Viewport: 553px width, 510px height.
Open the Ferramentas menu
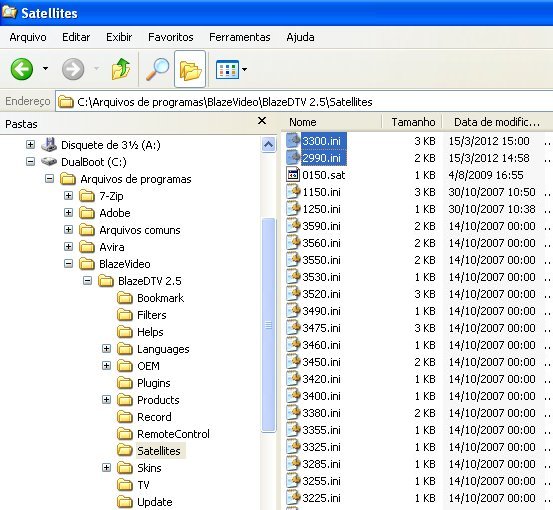[x=239, y=37]
